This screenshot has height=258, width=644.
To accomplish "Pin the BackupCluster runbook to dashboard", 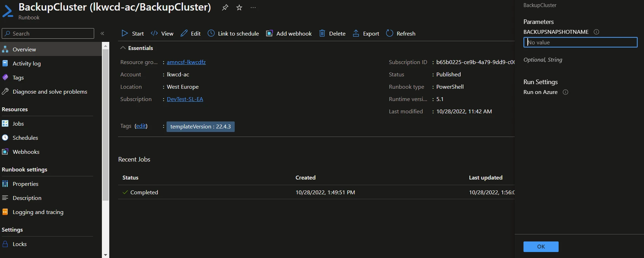I will point(225,7).
